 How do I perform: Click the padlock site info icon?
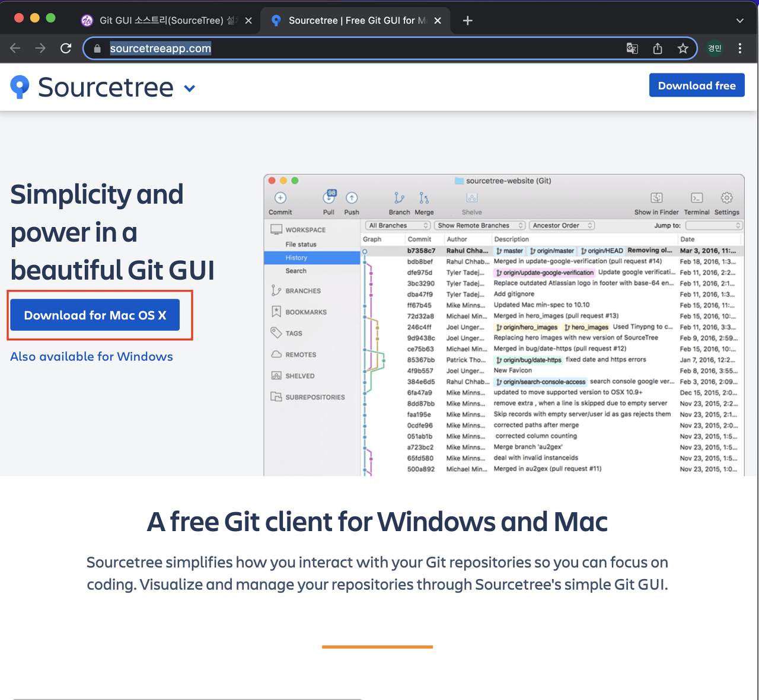tap(98, 49)
